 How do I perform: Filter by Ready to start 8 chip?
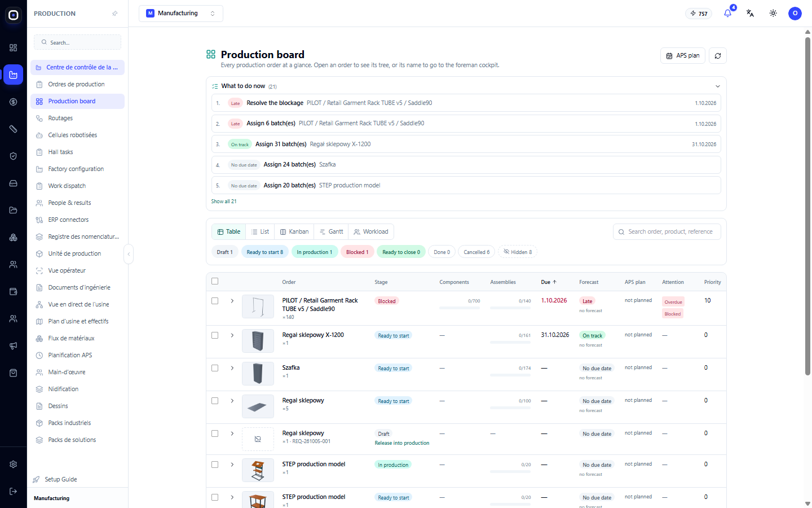265,252
